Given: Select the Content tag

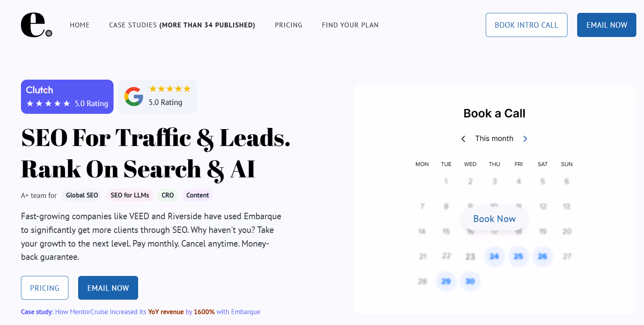Looking at the screenshot, I should point(197,195).
